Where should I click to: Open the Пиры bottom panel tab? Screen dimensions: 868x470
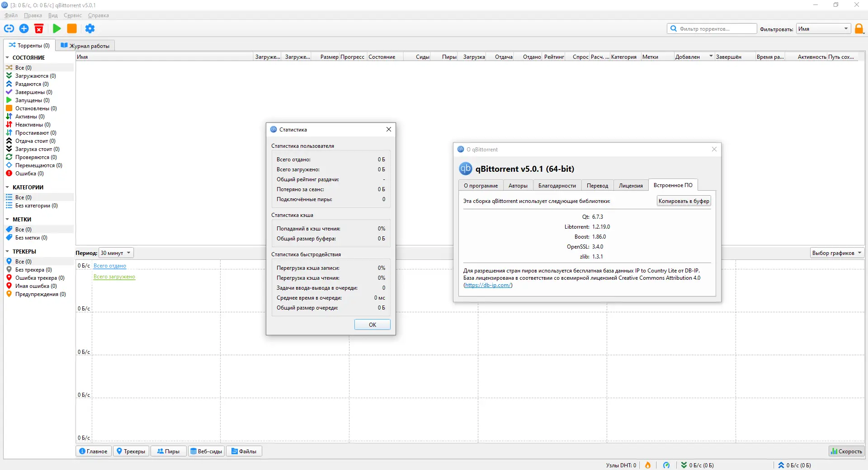pyautogui.click(x=168, y=451)
